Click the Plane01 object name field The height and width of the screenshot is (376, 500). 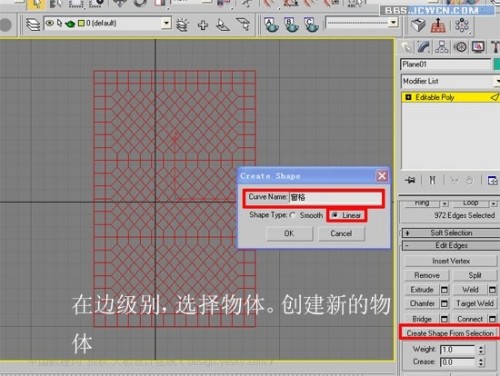(446, 64)
